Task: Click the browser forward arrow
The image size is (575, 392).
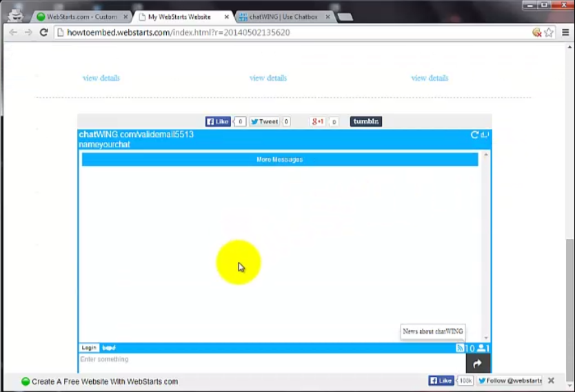Action: click(28, 32)
